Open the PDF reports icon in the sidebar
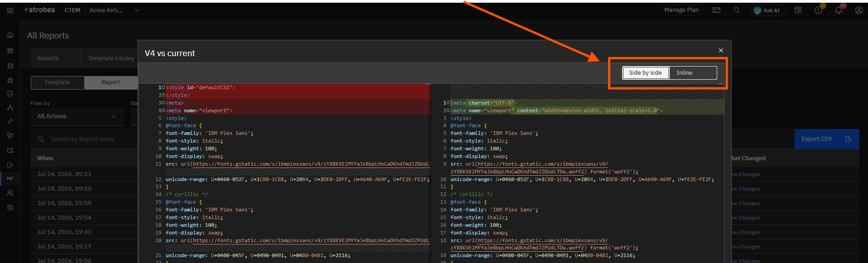The width and height of the screenshot is (868, 263). click(x=10, y=179)
